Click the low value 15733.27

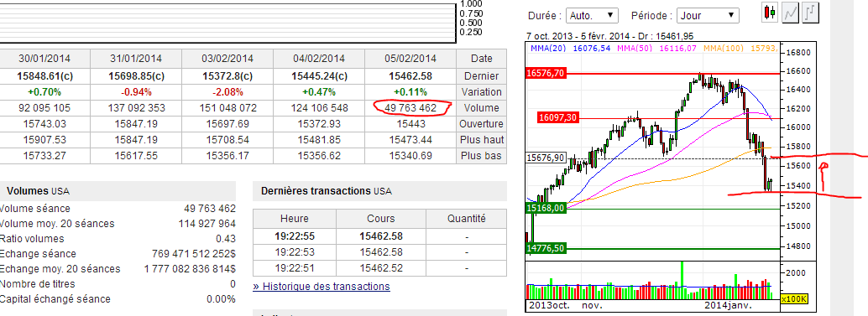tap(44, 156)
